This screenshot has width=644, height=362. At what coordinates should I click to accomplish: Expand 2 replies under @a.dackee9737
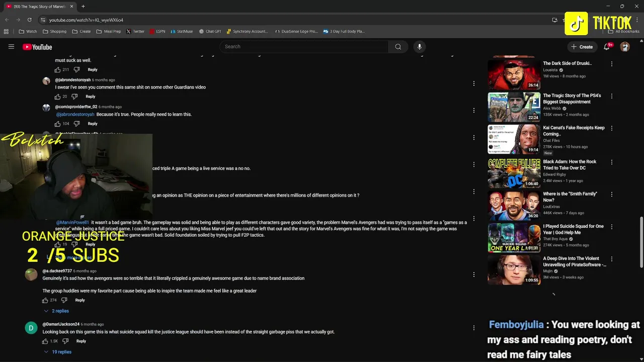point(56,311)
